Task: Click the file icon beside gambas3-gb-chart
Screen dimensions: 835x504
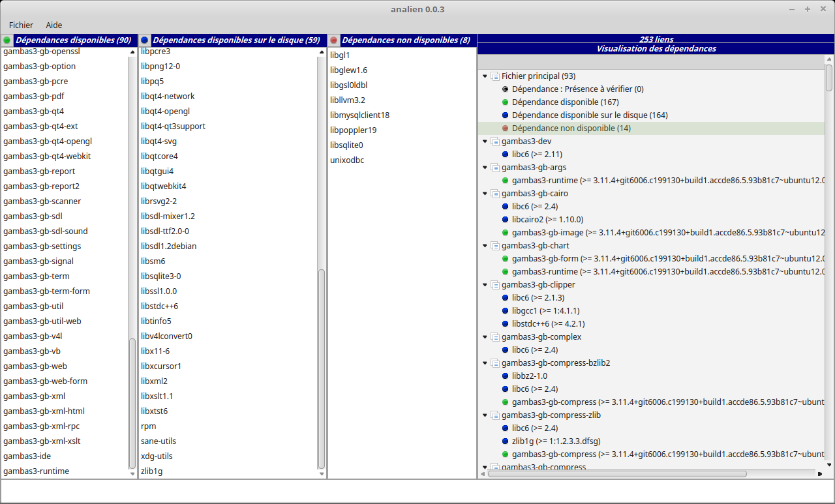Action: [x=494, y=245]
